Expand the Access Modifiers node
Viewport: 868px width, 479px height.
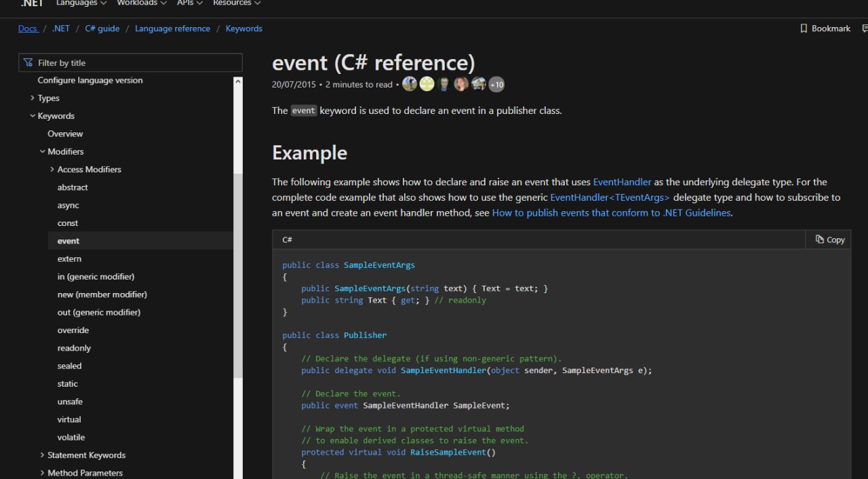pyautogui.click(x=52, y=170)
